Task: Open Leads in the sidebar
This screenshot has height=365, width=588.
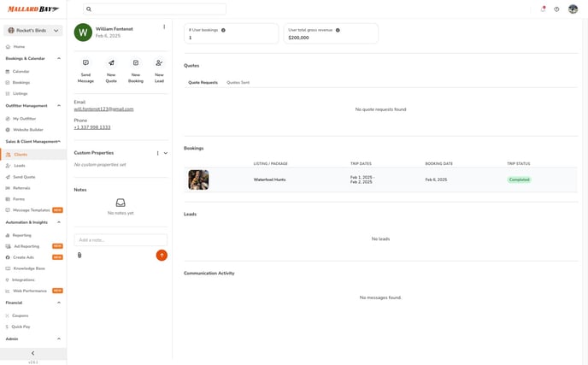Action: pyautogui.click(x=20, y=165)
